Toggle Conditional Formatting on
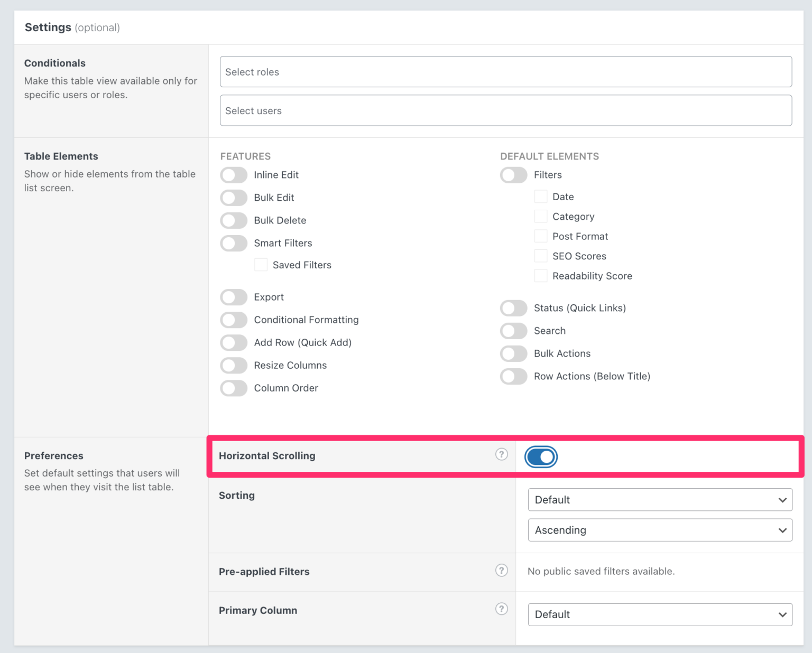 coord(234,320)
